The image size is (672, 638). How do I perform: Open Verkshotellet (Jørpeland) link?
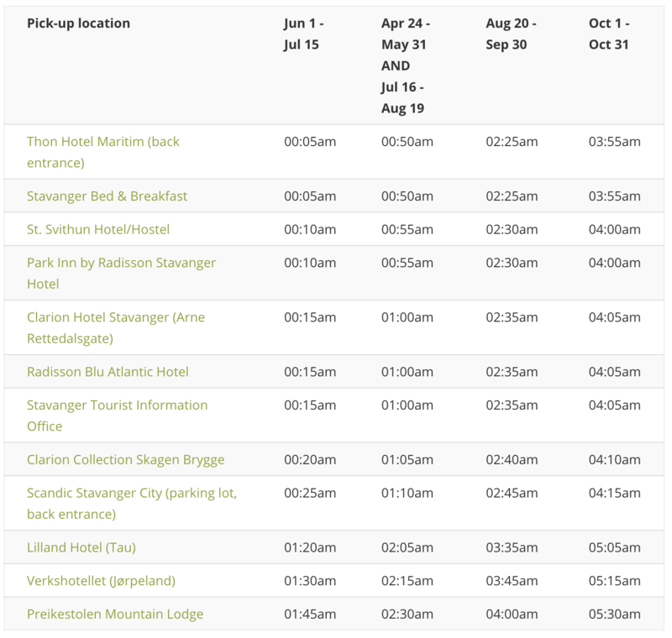(x=101, y=581)
